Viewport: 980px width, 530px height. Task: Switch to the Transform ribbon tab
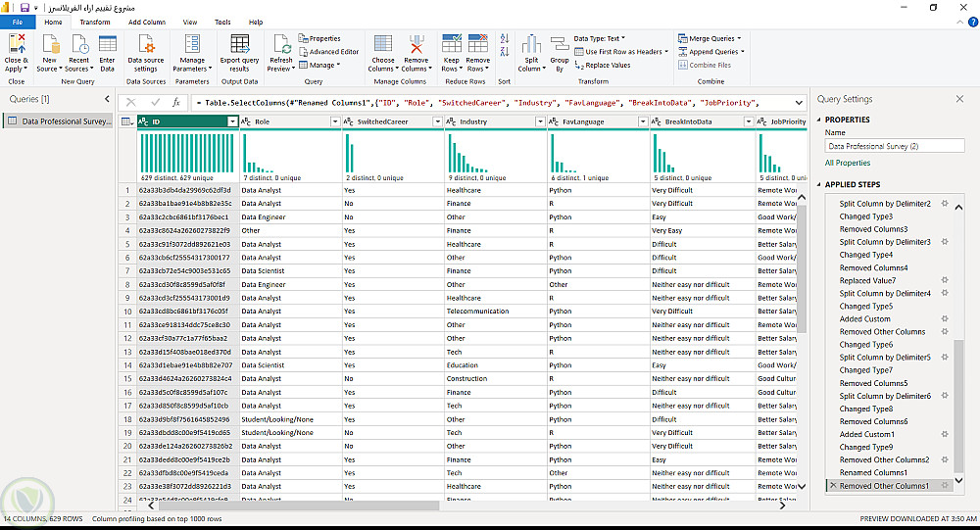click(x=95, y=22)
